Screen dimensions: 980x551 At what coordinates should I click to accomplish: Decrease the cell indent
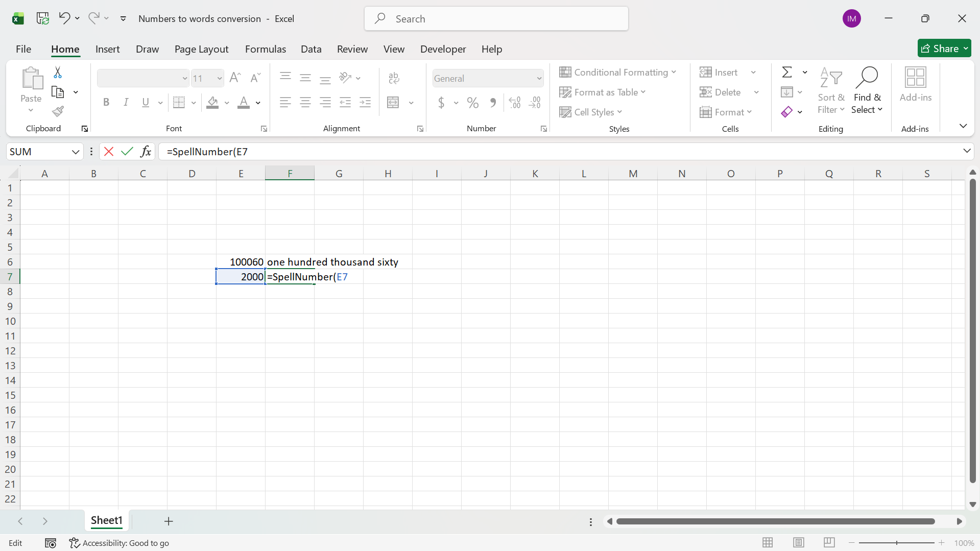[345, 103]
